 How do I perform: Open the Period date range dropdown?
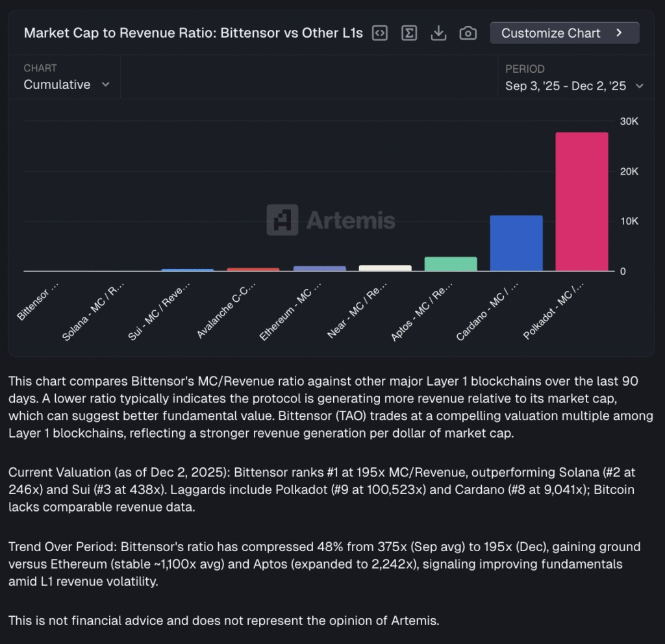pos(574,86)
